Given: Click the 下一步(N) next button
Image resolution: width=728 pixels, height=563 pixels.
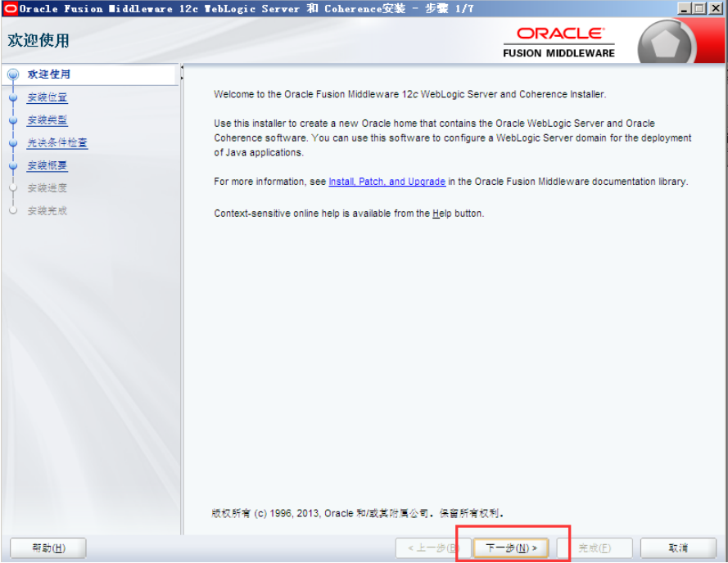Looking at the screenshot, I should pos(511,548).
